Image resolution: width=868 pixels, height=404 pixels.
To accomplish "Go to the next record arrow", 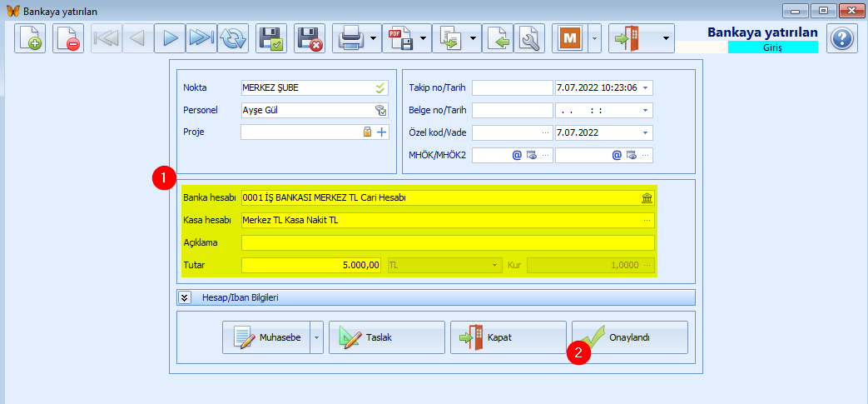I will (x=170, y=38).
